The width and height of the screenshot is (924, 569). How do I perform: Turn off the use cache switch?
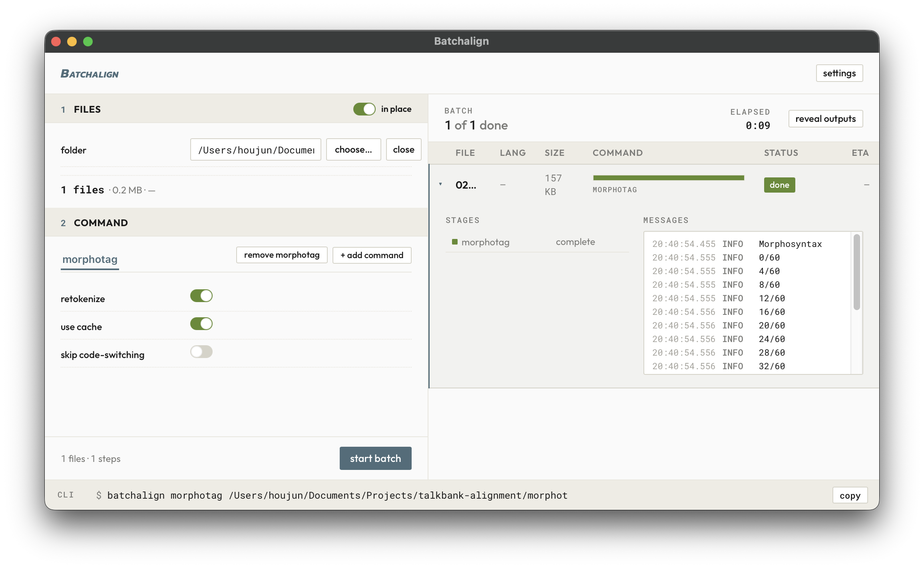pos(201,324)
